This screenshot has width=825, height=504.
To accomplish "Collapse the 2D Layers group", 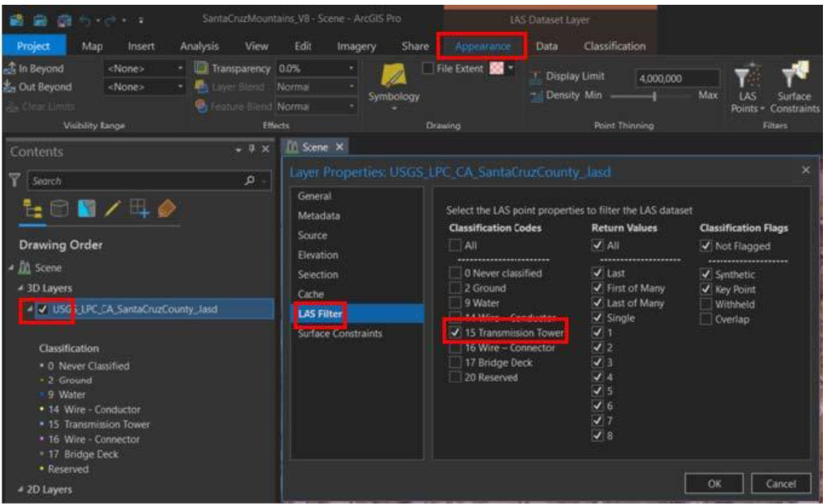I will [20, 490].
